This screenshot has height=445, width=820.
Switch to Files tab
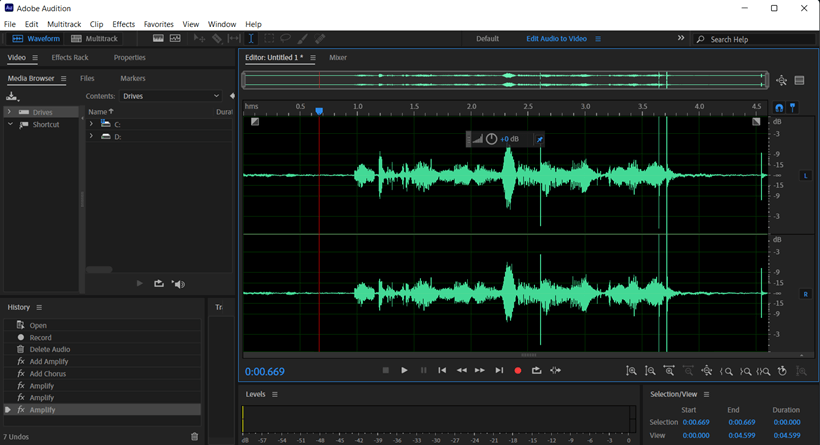tap(87, 78)
